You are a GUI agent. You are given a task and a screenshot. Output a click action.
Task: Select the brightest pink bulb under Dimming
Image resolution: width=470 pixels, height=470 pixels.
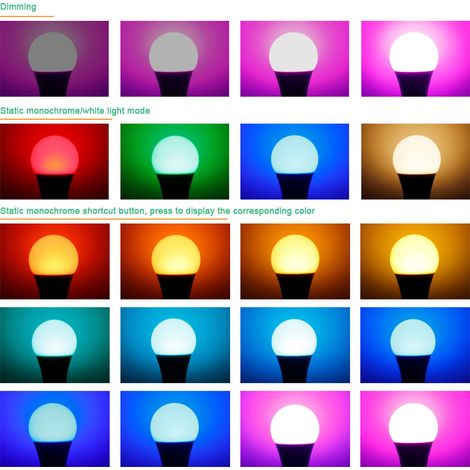tap(416, 59)
